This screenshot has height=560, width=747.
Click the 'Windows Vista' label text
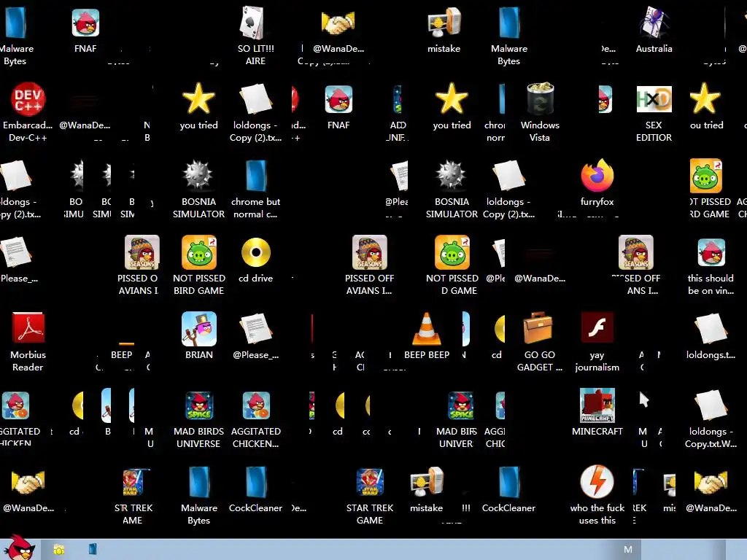click(x=540, y=131)
